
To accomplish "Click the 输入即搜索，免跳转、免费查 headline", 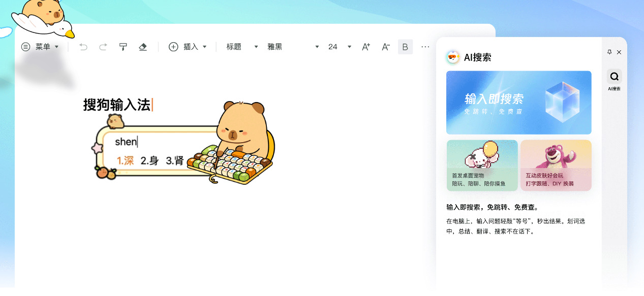I will (x=493, y=207).
